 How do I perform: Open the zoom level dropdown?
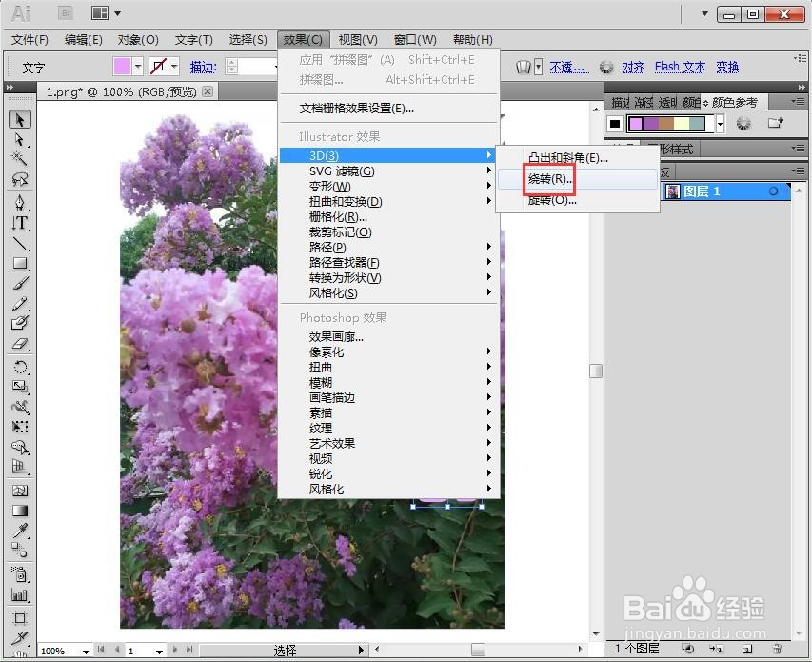coord(84,652)
